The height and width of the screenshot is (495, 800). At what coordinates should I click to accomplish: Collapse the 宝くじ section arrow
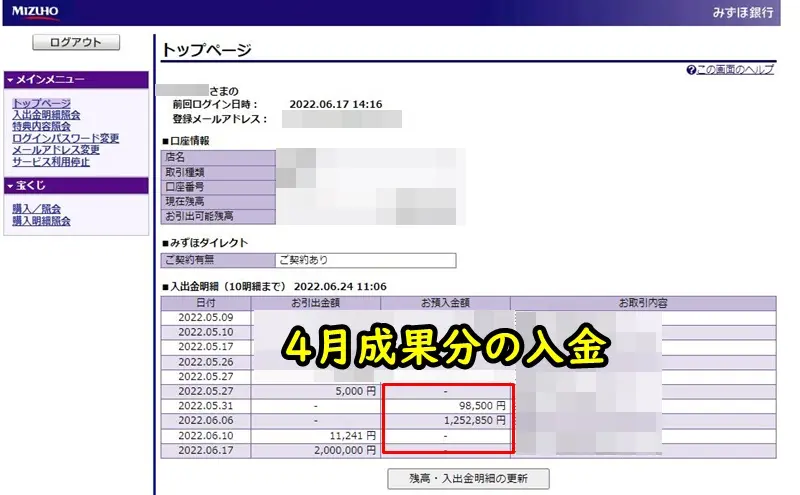(x=9, y=186)
